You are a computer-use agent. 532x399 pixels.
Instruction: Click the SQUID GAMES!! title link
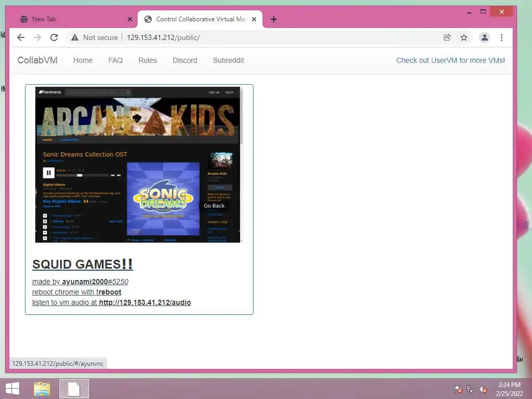coord(83,264)
